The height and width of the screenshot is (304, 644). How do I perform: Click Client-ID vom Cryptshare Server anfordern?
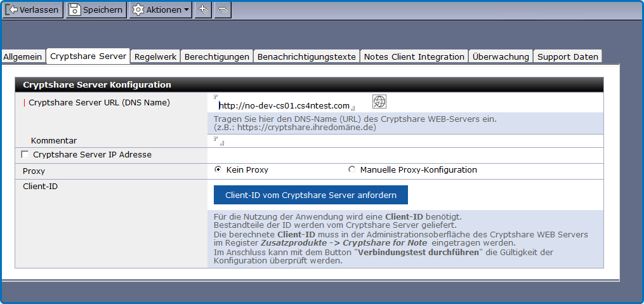click(310, 195)
